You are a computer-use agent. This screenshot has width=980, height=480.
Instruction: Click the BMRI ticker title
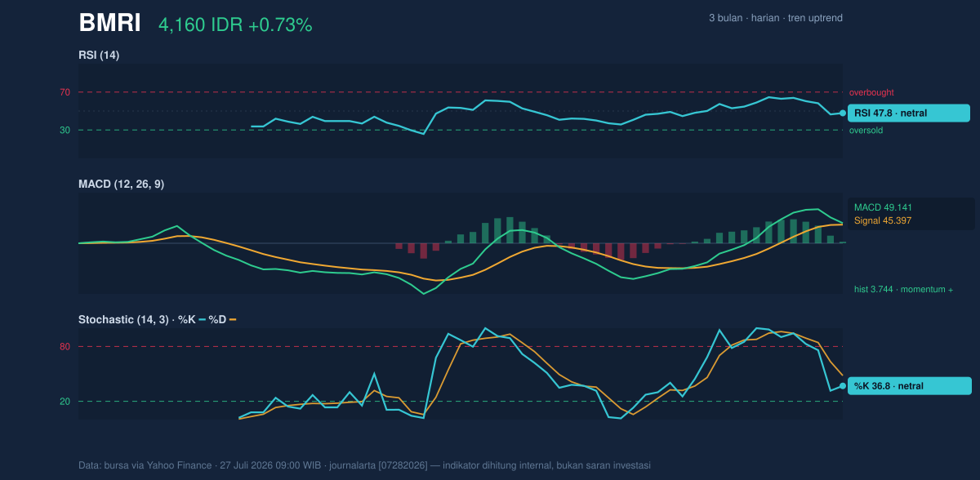(x=109, y=24)
